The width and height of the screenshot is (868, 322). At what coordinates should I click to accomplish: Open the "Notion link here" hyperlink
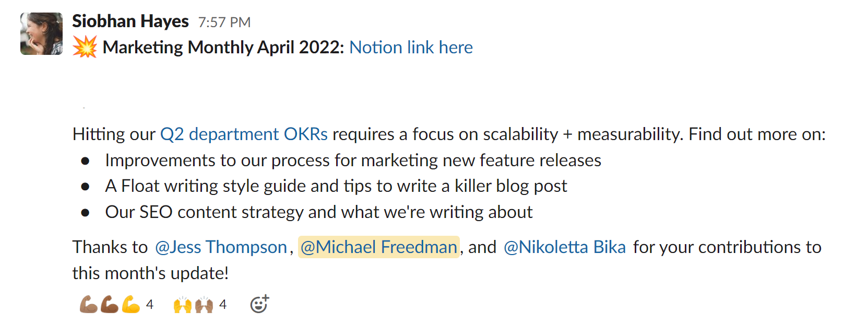(411, 48)
